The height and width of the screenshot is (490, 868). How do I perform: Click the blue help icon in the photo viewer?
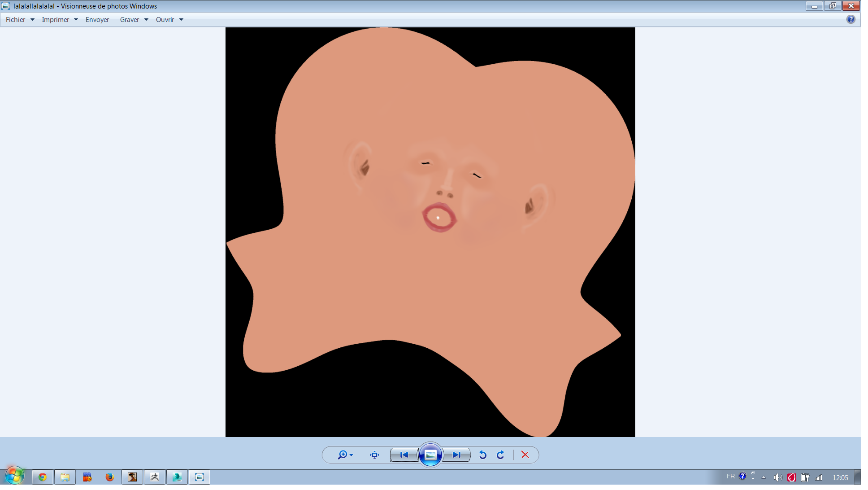851,19
